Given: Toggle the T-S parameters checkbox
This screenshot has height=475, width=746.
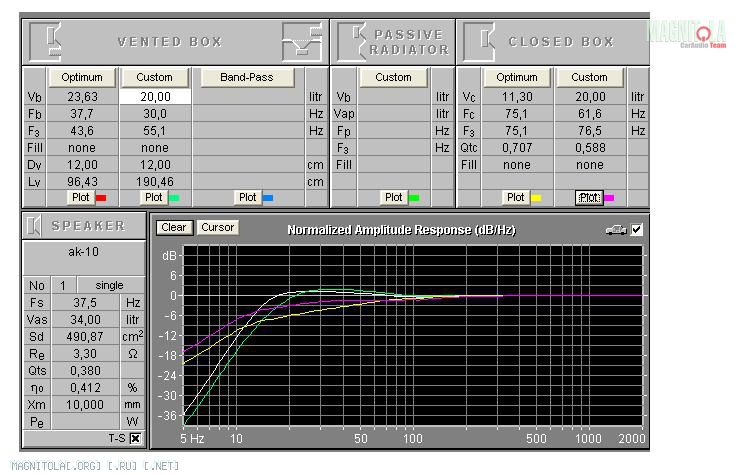Looking at the screenshot, I should [x=136, y=438].
